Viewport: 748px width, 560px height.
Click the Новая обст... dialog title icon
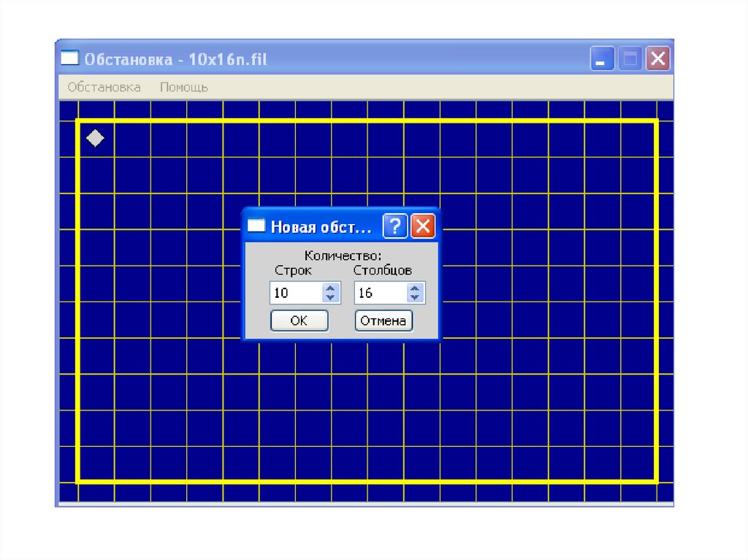256,226
